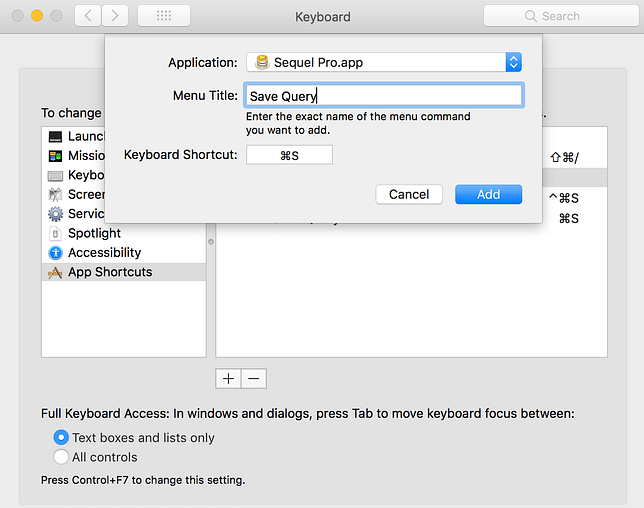Cancel the new shortcut dialog
Image resolution: width=644 pixels, height=508 pixels.
(409, 194)
